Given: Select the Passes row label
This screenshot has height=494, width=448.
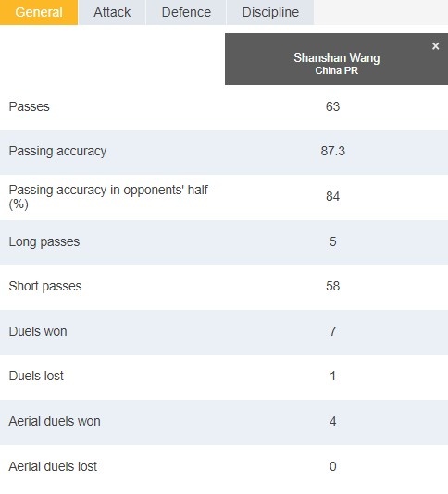Looking at the screenshot, I should (29, 106).
